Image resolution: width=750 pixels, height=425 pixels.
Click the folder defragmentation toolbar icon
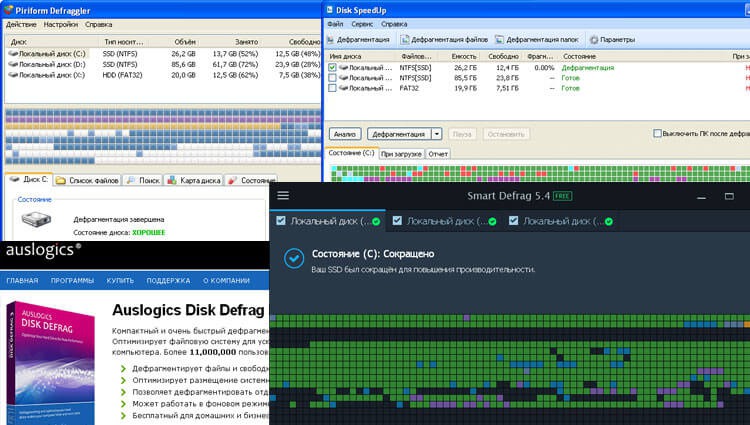[x=499, y=39]
